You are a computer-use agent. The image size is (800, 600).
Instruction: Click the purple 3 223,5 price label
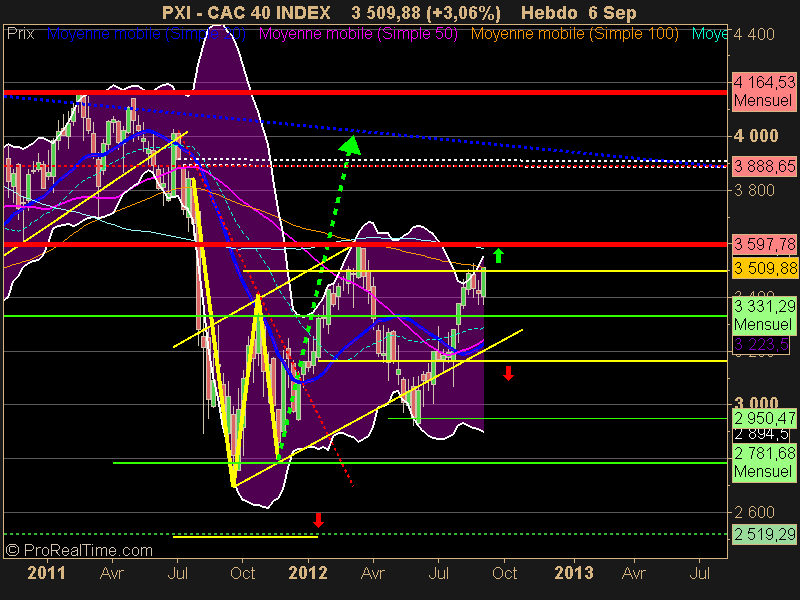761,344
